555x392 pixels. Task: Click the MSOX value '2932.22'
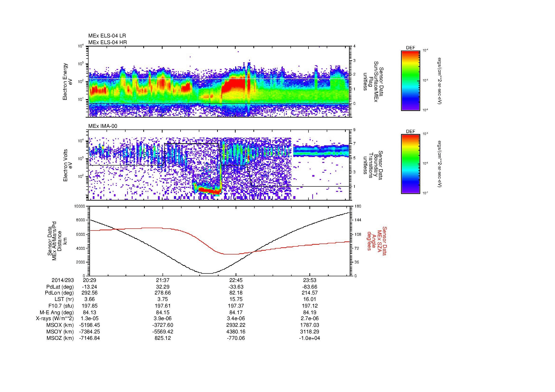click(x=236, y=325)
